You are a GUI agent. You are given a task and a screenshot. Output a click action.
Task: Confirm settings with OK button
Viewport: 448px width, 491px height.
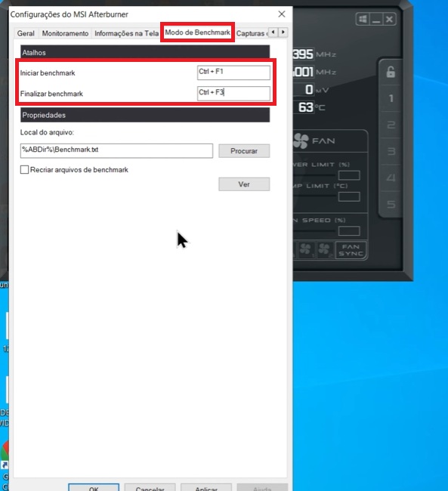pos(94,487)
